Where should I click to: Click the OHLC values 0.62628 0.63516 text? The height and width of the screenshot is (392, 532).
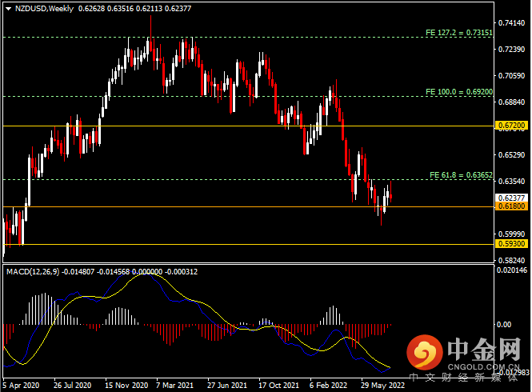106,9
